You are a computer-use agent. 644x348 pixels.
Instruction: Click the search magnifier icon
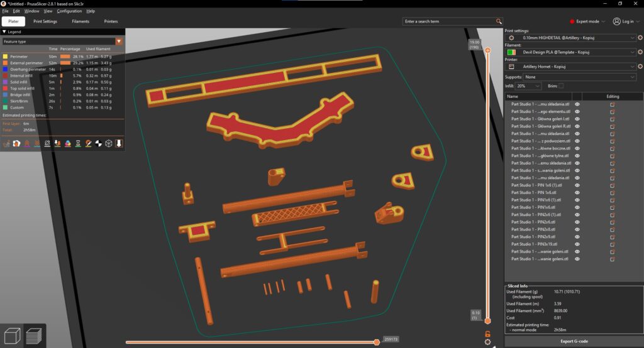click(499, 21)
